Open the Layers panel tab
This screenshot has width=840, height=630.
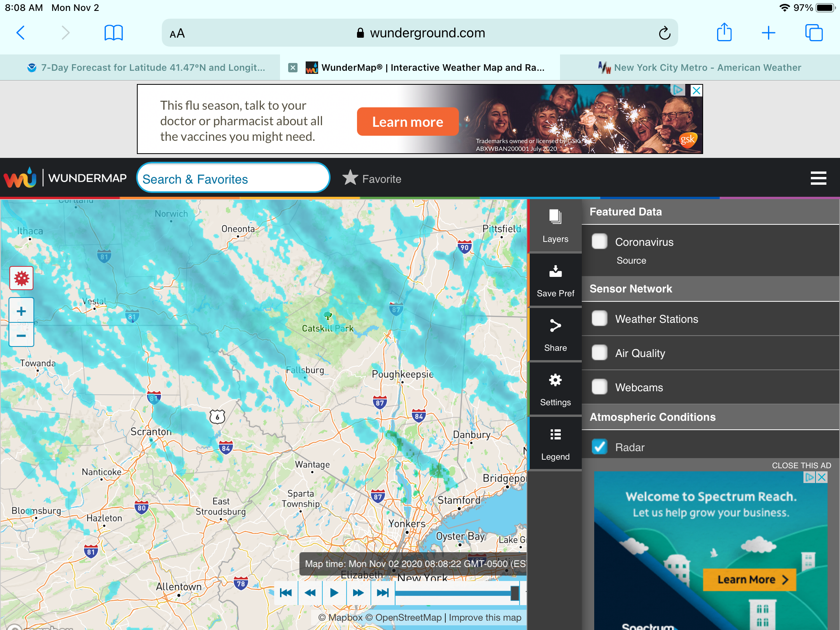click(555, 226)
